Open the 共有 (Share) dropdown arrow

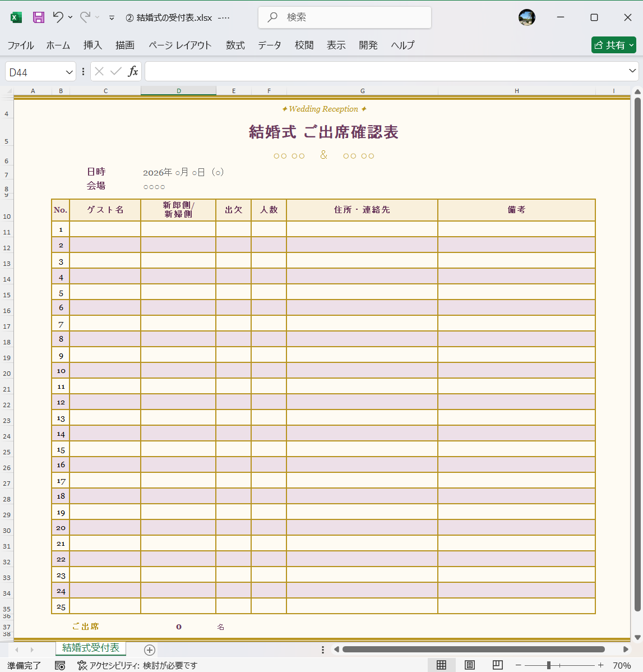point(631,45)
